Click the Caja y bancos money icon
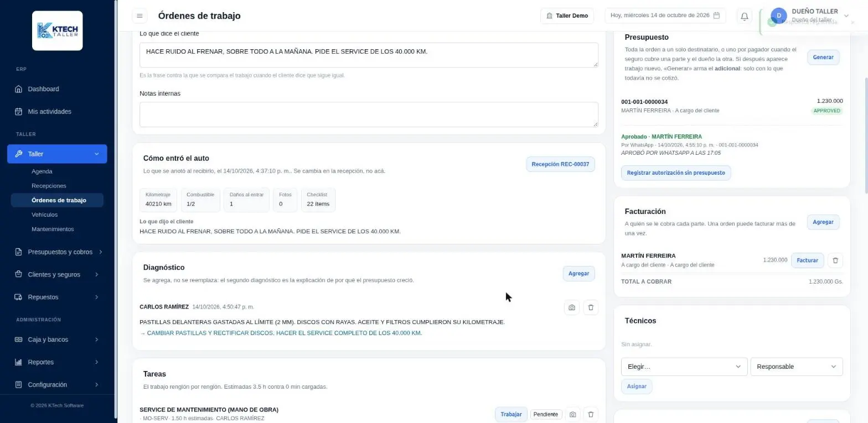The image size is (868, 423). click(x=18, y=340)
